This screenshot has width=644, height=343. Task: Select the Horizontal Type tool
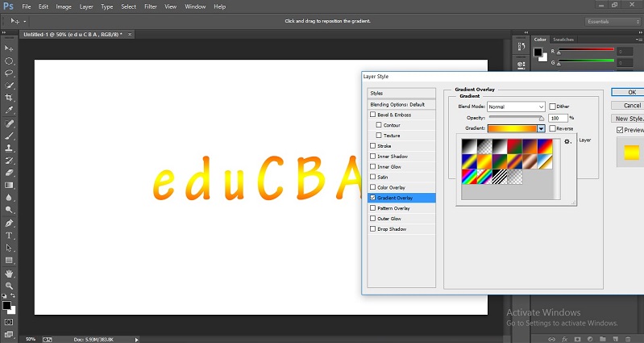[9, 236]
